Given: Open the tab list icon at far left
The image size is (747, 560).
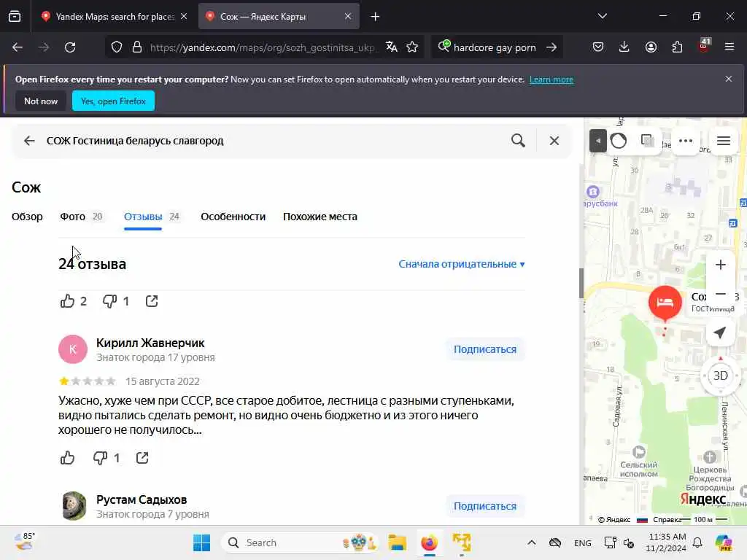Looking at the screenshot, I should coord(15,17).
